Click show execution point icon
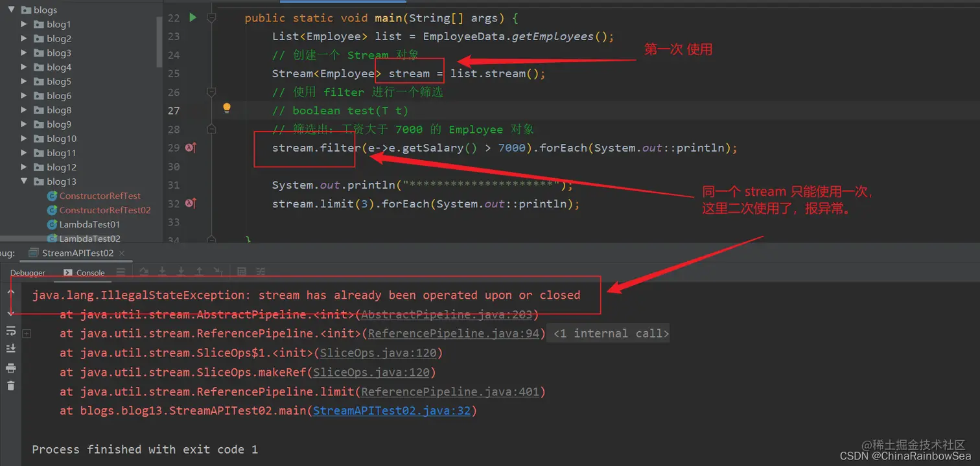The height and width of the screenshot is (466, 980). pyautogui.click(x=144, y=272)
